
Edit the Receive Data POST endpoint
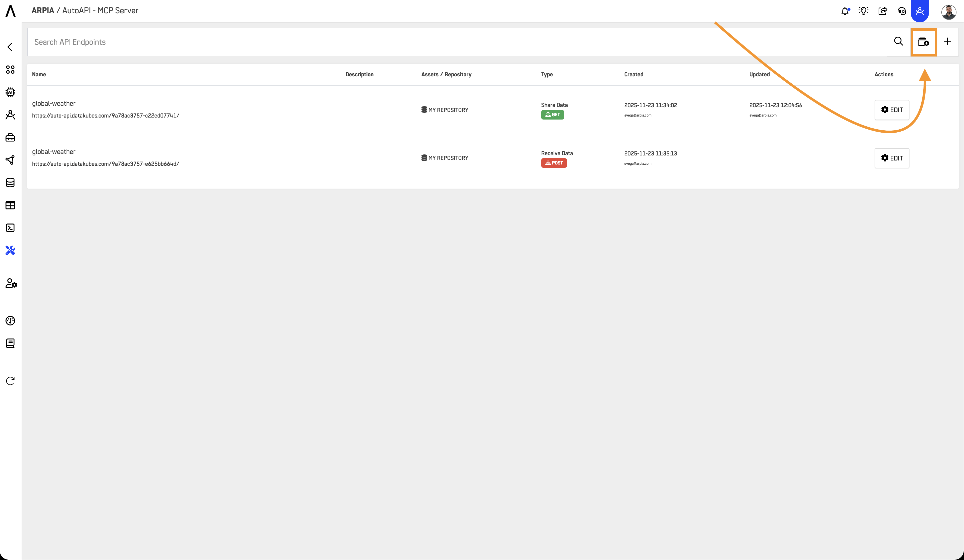892,158
